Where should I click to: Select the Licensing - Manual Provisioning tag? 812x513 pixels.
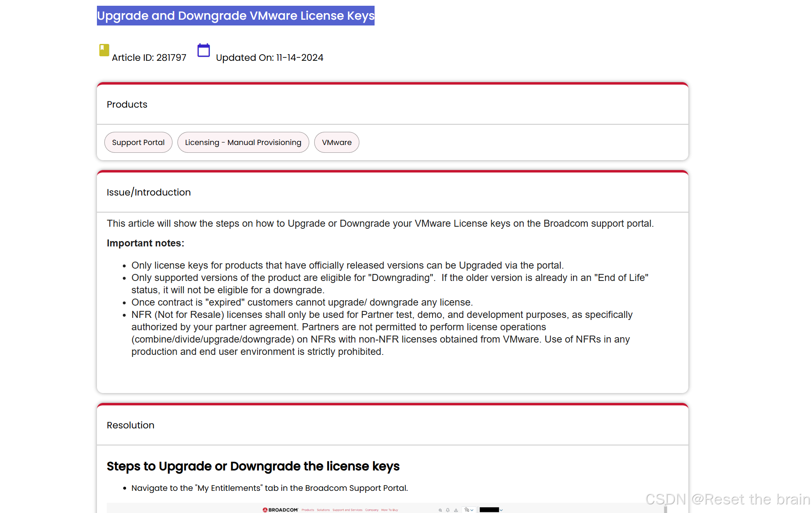click(x=243, y=142)
